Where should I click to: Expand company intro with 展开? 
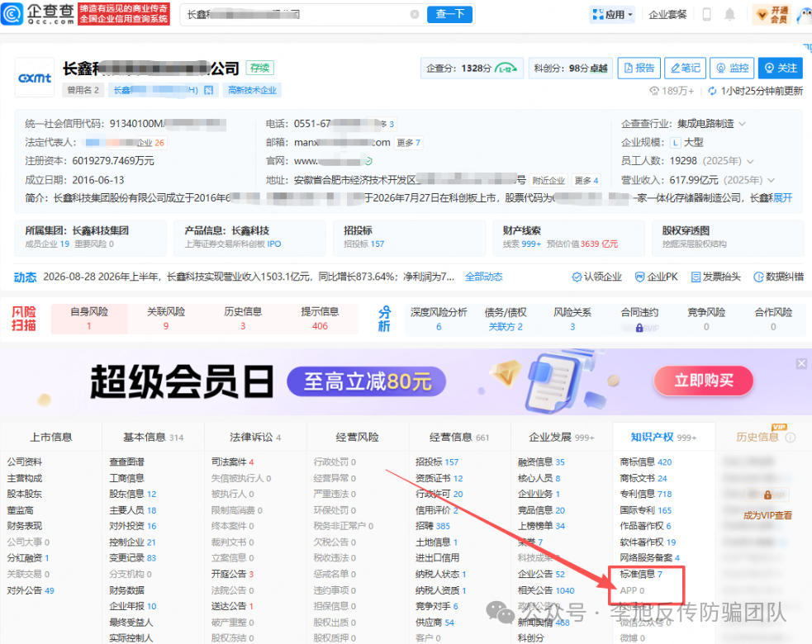click(782, 198)
